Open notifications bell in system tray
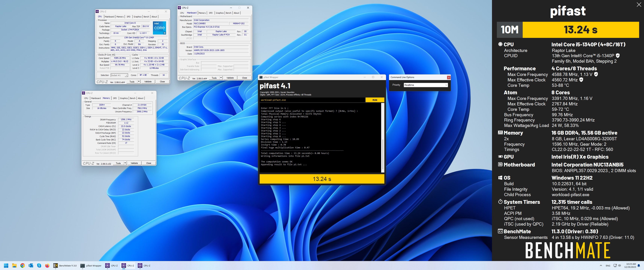The height and width of the screenshot is (270, 644). click(639, 265)
